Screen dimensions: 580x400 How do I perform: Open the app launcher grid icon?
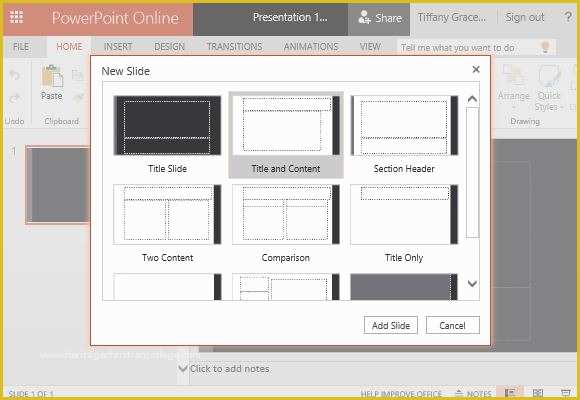[x=16, y=17]
